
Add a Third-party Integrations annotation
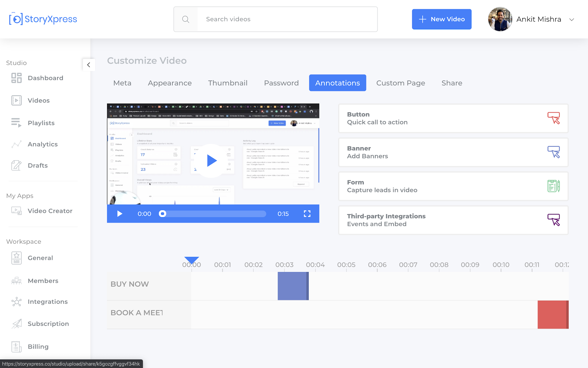(453, 220)
